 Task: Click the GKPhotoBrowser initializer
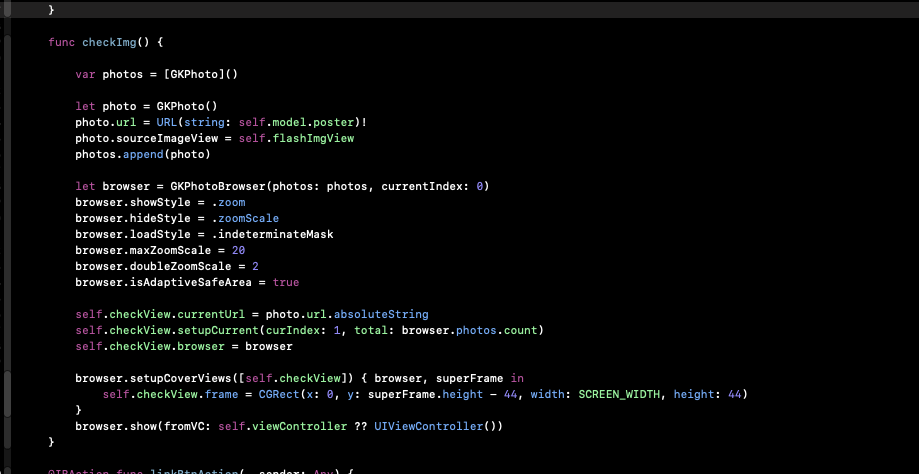point(218,186)
